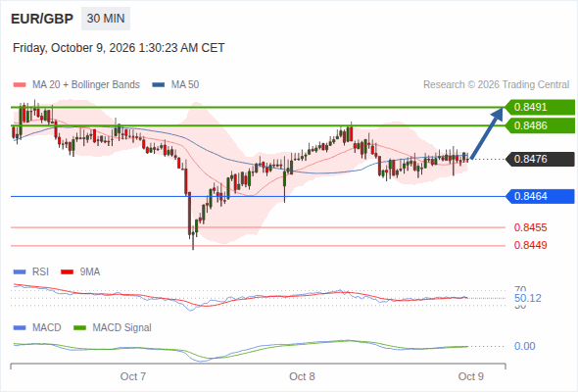578x392 pixels.
Task: Click the 30 MIN timeframe badge
Action: click(x=106, y=19)
